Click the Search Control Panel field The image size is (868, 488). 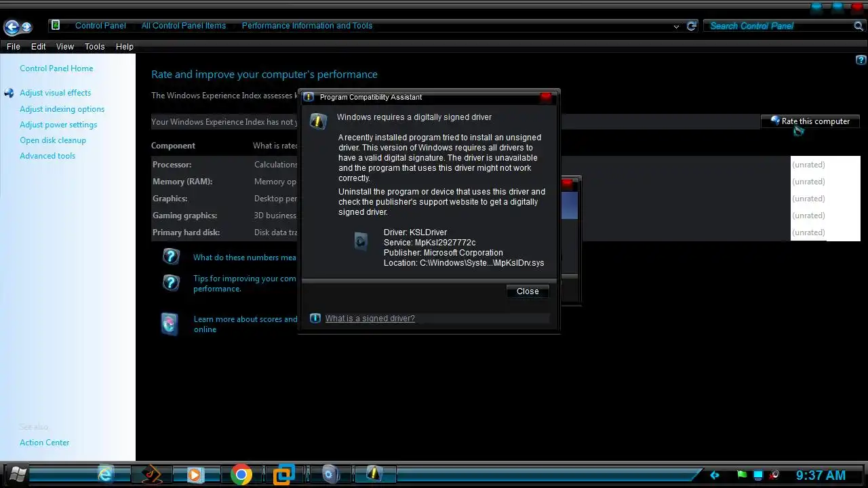780,26
